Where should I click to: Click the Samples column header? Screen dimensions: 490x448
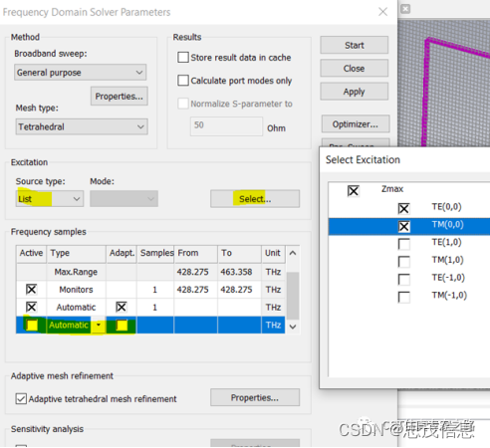tap(155, 253)
